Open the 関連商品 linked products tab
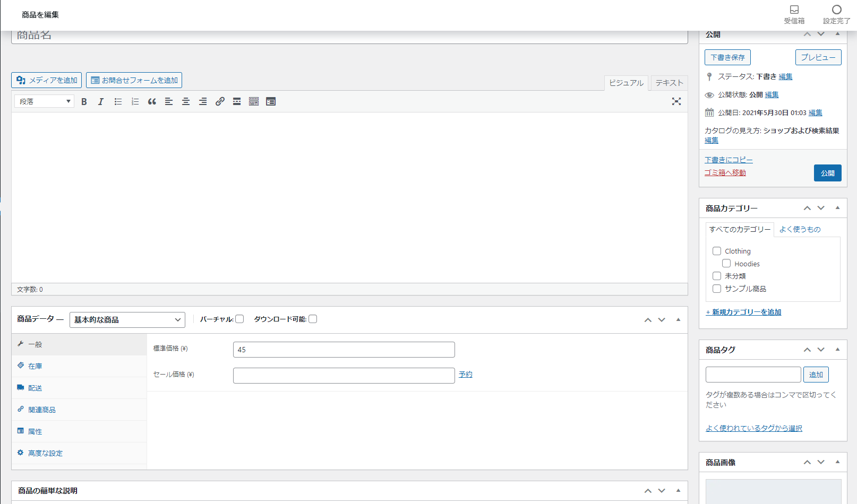 coord(79,410)
